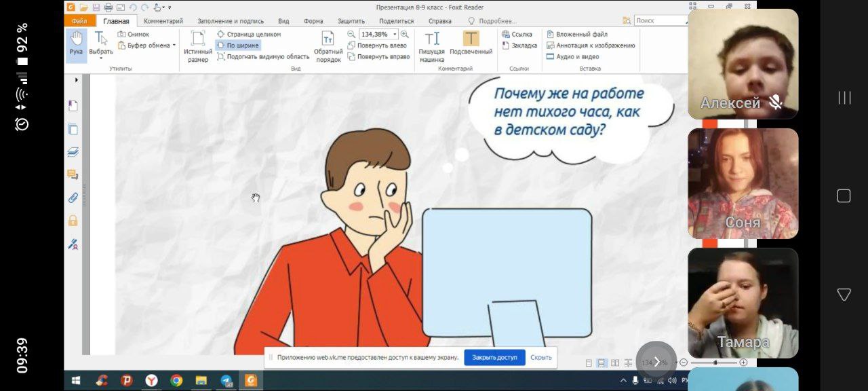
Task: Open the Файл menu tab
Action: click(x=79, y=21)
